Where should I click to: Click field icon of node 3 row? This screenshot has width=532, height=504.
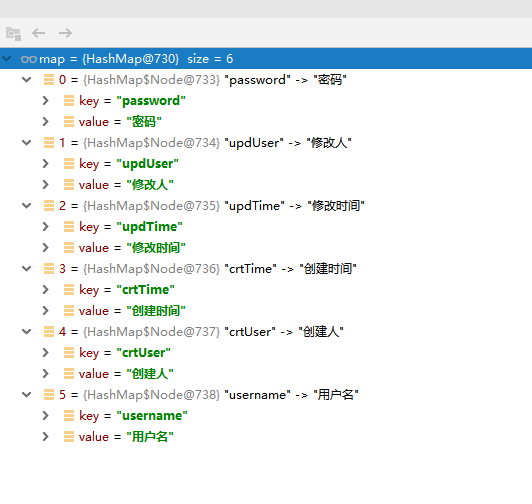point(49,269)
